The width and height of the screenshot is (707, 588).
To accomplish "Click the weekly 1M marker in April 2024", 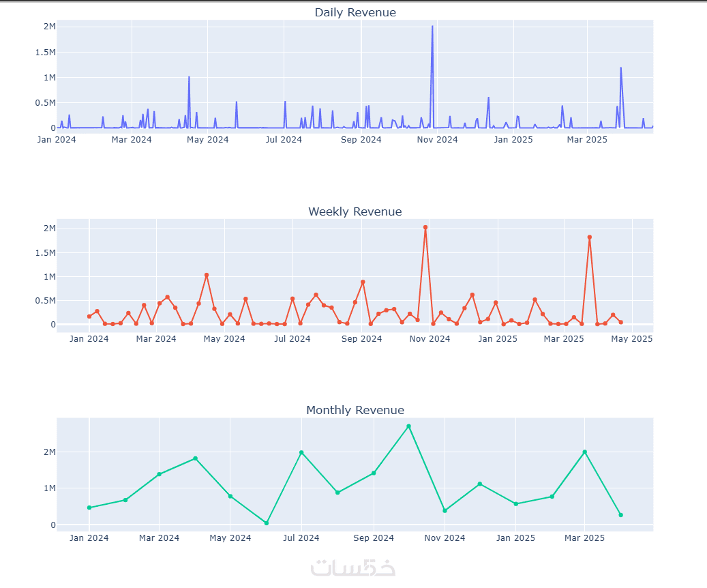I will [x=207, y=275].
